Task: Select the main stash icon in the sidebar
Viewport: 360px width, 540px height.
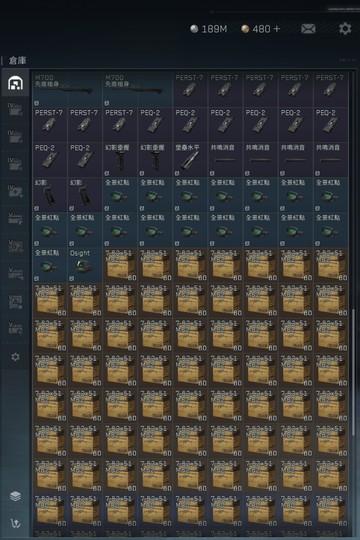Action: [15, 83]
